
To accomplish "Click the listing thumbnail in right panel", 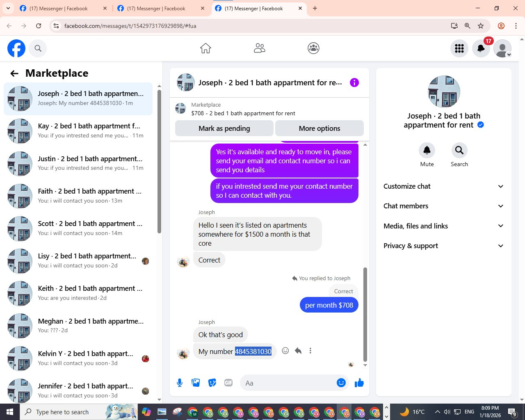I will (444, 91).
